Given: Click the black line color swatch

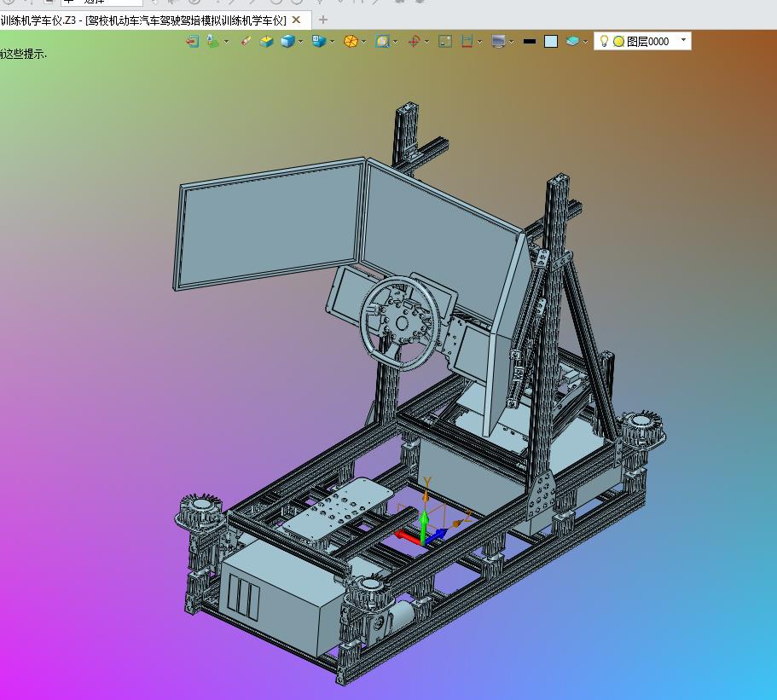Looking at the screenshot, I should pyautogui.click(x=530, y=42).
